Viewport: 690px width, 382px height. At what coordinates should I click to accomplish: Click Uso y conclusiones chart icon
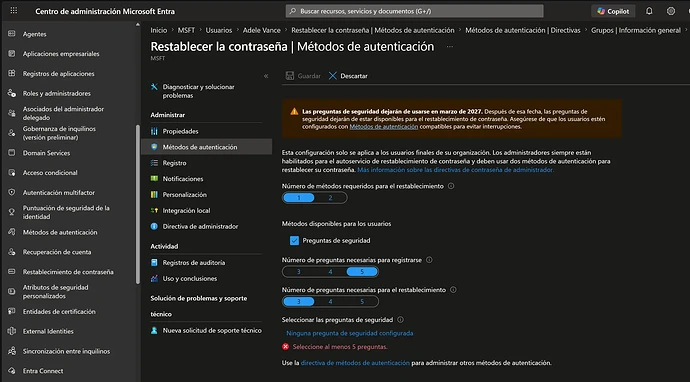[x=154, y=278]
